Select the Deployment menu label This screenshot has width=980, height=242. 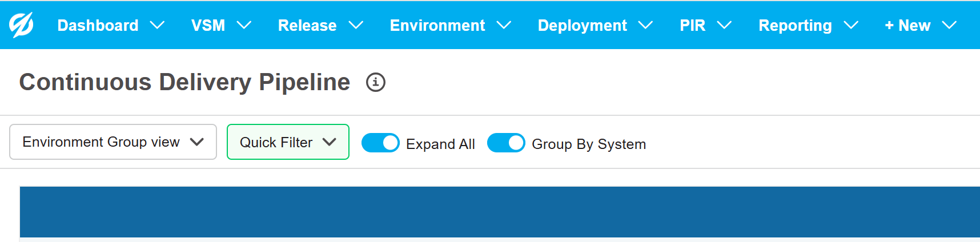582,26
